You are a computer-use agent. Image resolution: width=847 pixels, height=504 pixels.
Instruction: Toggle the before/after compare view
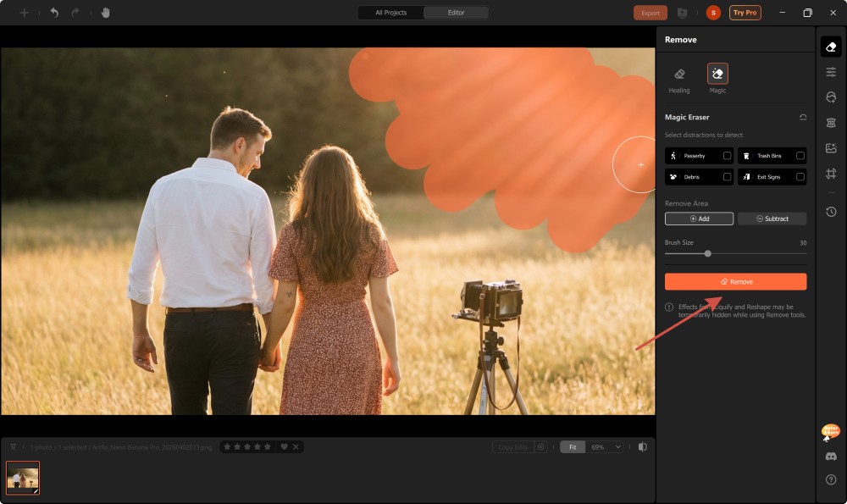click(643, 446)
